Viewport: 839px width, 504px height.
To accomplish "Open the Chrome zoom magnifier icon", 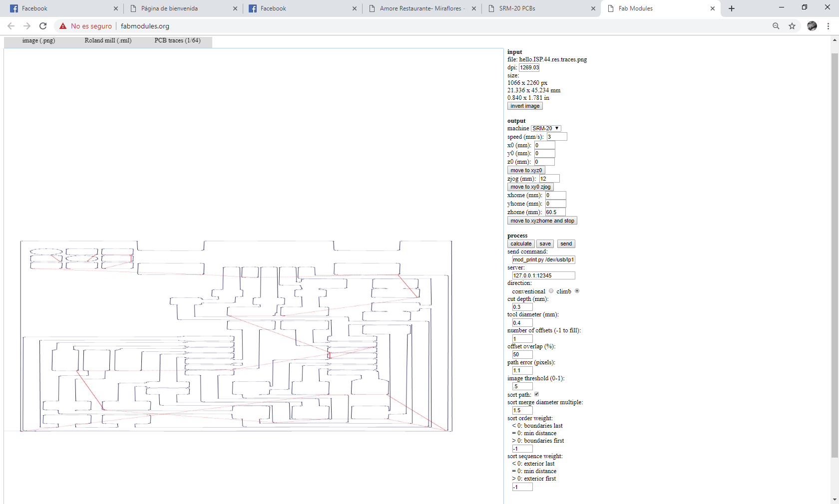I will pyautogui.click(x=776, y=26).
